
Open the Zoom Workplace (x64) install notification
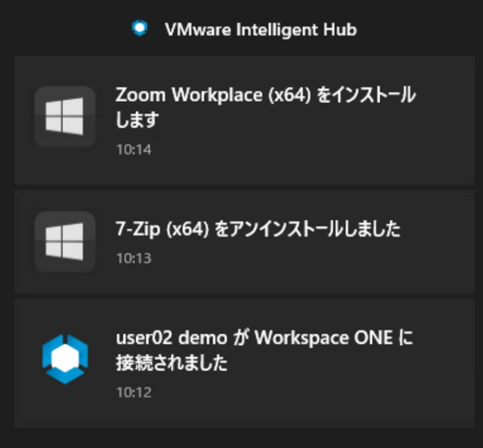click(x=245, y=120)
